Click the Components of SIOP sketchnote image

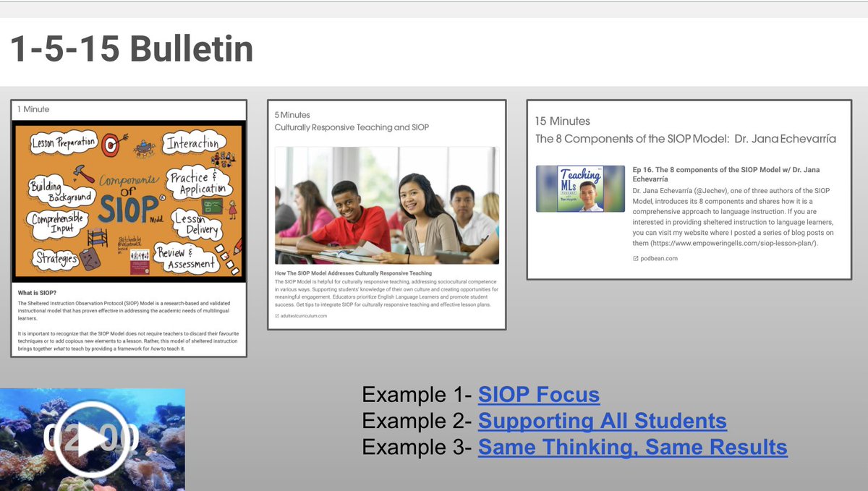coord(129,202)
